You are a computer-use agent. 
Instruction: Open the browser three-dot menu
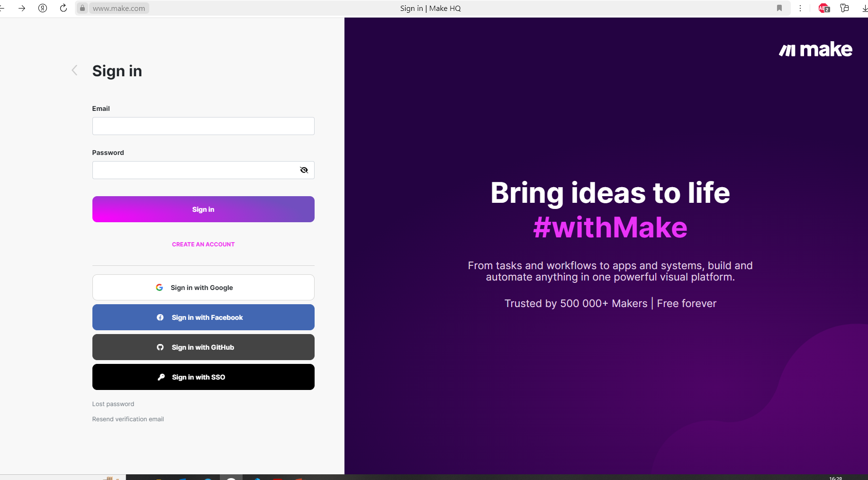pyautogui.click(x=800, y=8)
